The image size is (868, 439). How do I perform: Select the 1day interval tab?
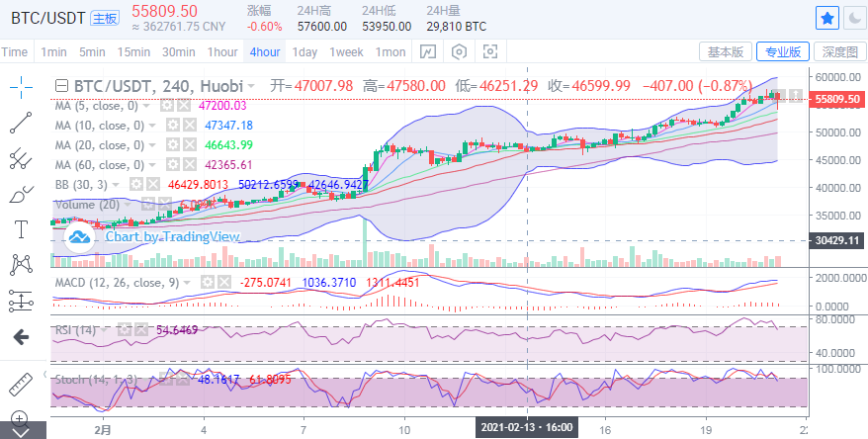click(x=304, y=52)
